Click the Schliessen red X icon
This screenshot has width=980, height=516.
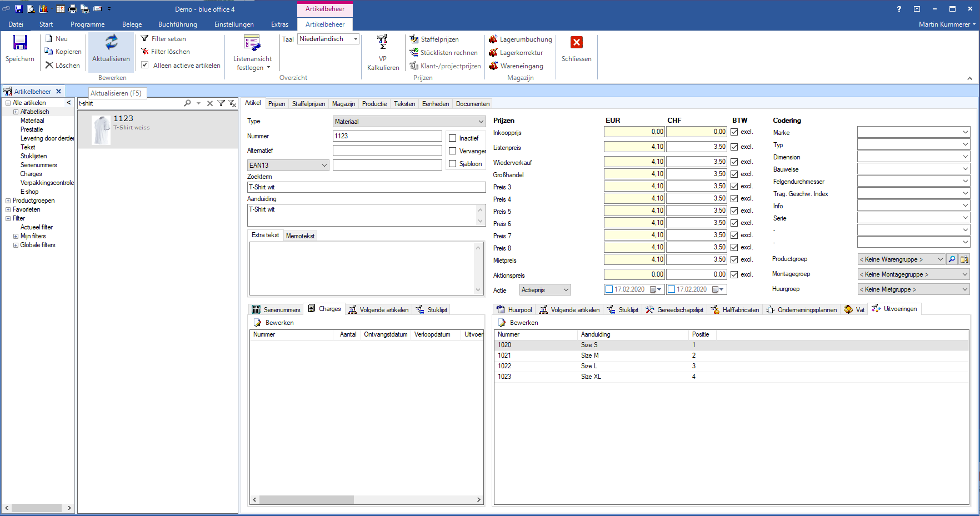pos(577,43)
